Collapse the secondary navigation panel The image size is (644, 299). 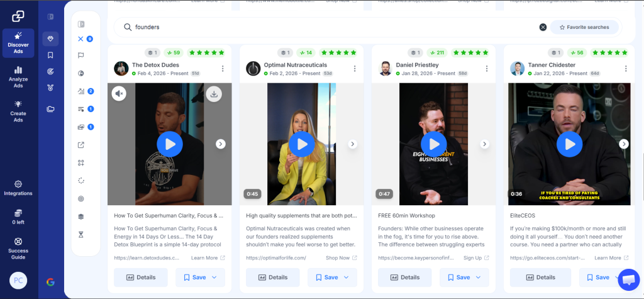coord(50,17)
